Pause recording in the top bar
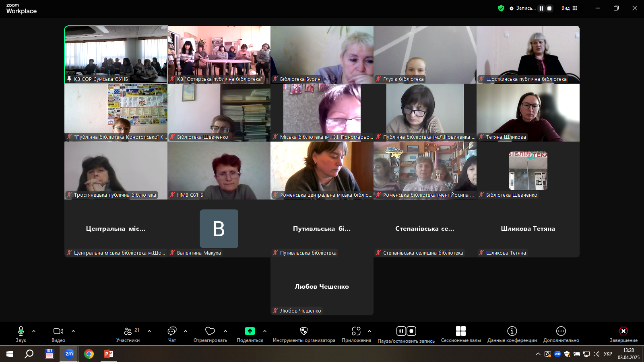 click(541, 8)
